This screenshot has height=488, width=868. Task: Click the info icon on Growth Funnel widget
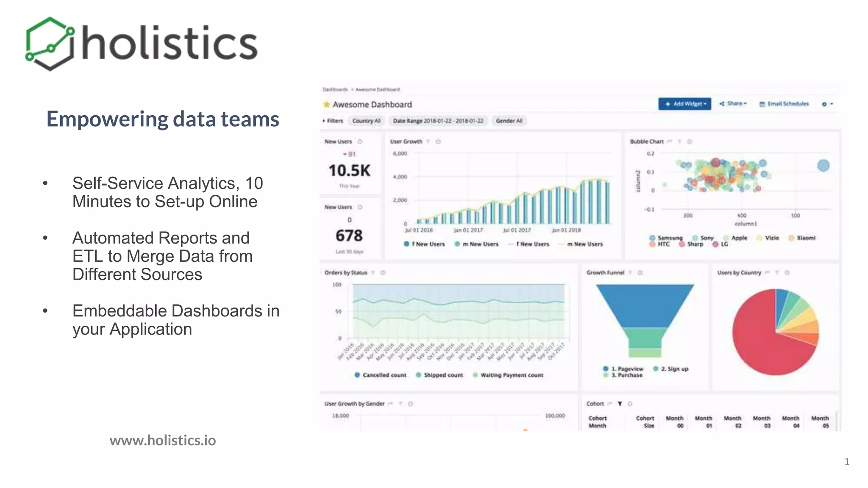click(640, 273)
